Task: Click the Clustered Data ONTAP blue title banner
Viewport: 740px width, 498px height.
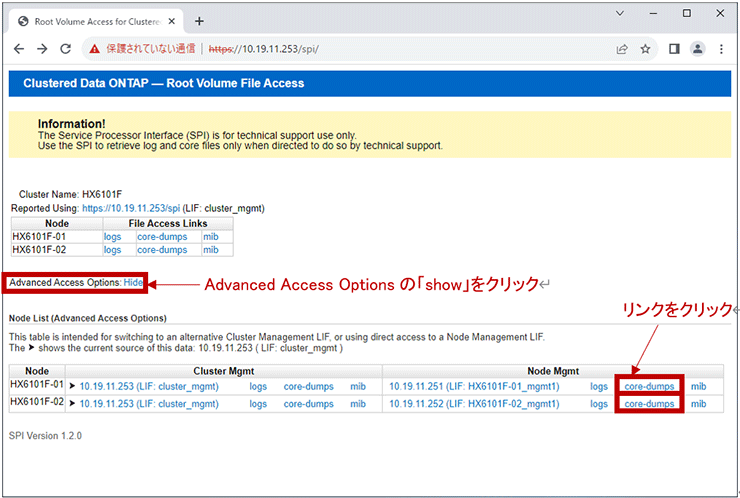Action: click(x=370, y=84)
